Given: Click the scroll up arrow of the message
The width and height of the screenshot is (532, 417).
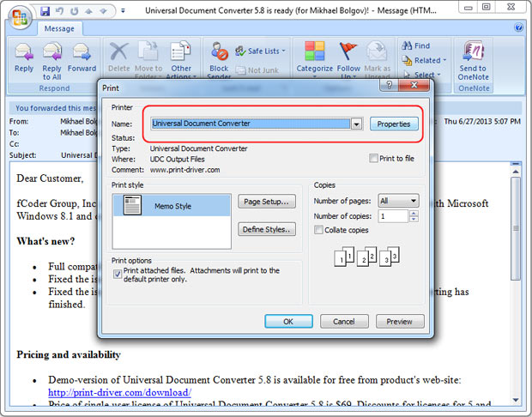Looking at the screenshot, I should pyautogui.click(x=516, y=172).
